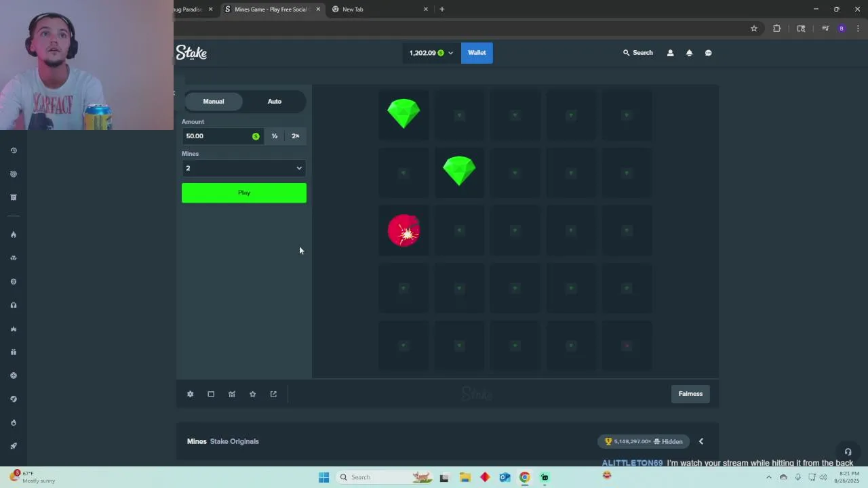The width and height of the screenshot is (868, 488).
Task: Open the recent history clock icon in sidebar
Action: pyautogui.click(x=14, y=150)
